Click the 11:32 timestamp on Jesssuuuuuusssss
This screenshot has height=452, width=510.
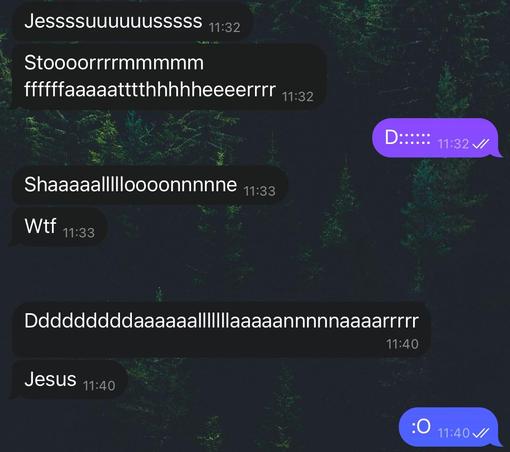[x=224, y=27]
